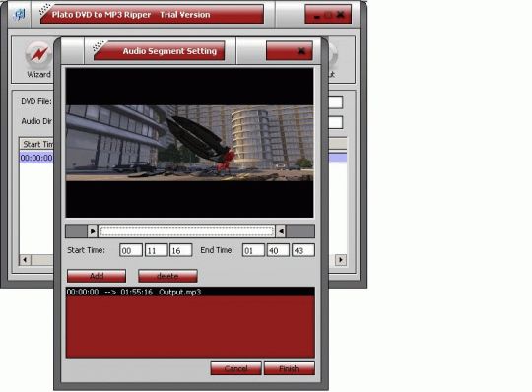This screenshot has height=392, width=532.
Task: Select the Output.mp3 segment entry
Action: (190, 292)
